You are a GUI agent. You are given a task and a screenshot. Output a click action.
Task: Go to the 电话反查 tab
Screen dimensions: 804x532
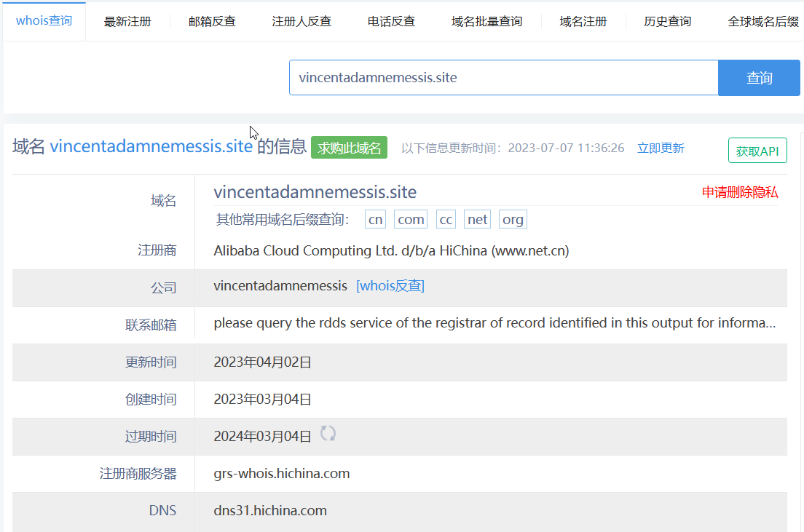391,21
